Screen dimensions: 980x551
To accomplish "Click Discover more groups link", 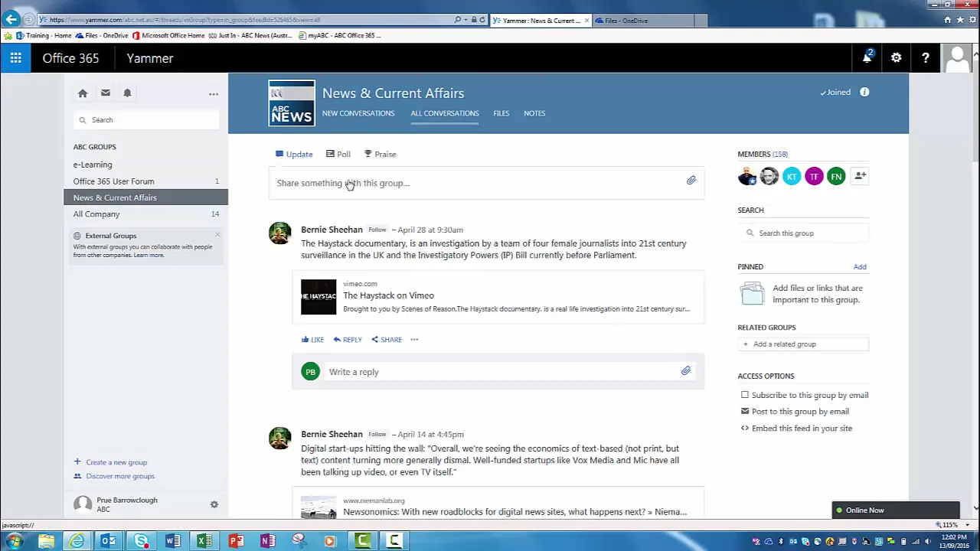I will (x=120, y=476).
